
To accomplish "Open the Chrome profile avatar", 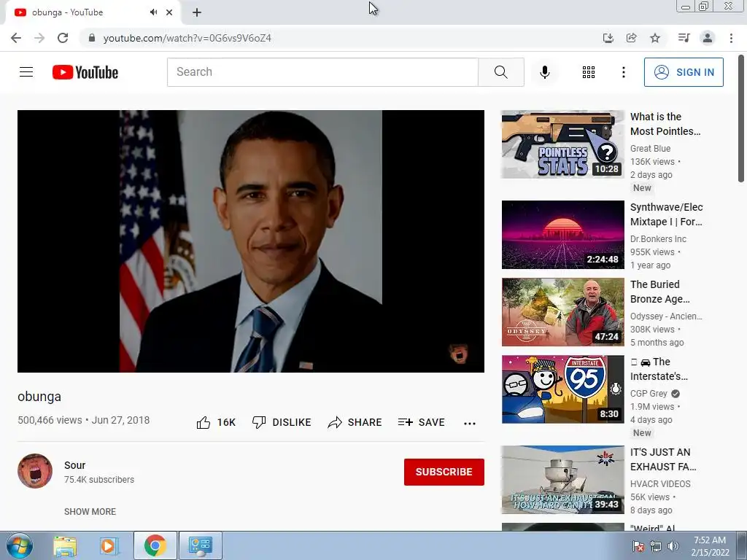I will tap(708, 38).
